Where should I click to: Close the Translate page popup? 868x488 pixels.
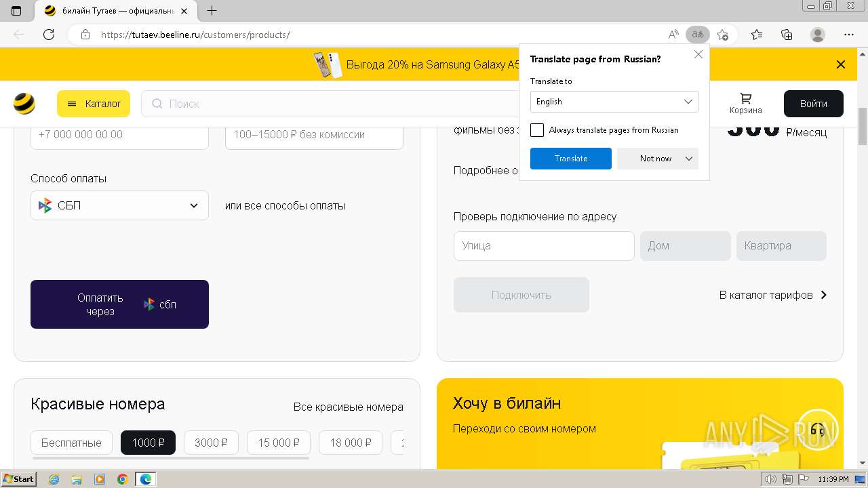[698, 55]
